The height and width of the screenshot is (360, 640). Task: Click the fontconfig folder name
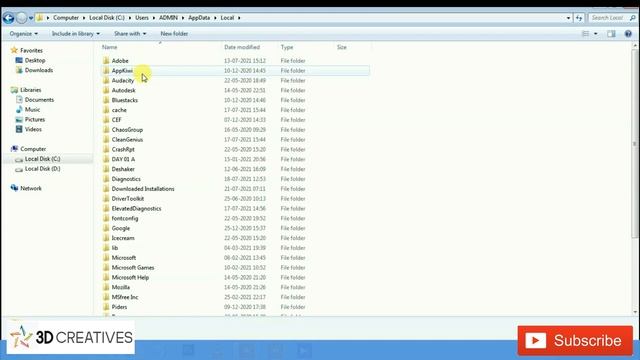click(x=125, y=218)
